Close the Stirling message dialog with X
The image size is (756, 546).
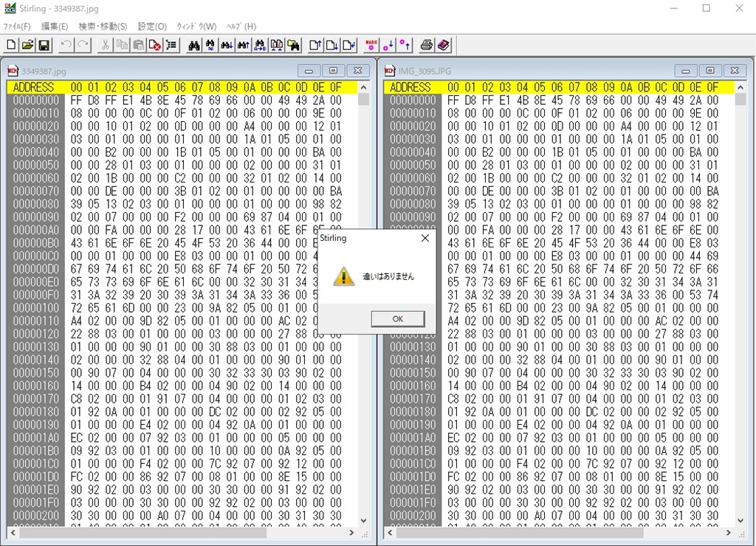(x=425, y=239)
